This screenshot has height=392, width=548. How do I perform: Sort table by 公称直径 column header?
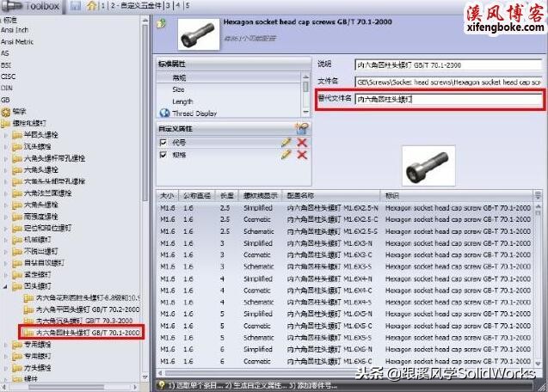[197, 195]
